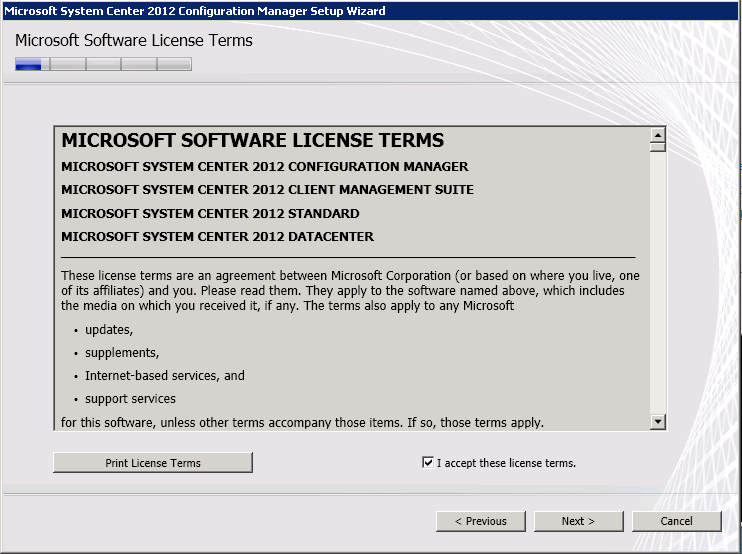Click the license scrollbar up arrow
Screen dimensions: 742x554
point(658,135)
